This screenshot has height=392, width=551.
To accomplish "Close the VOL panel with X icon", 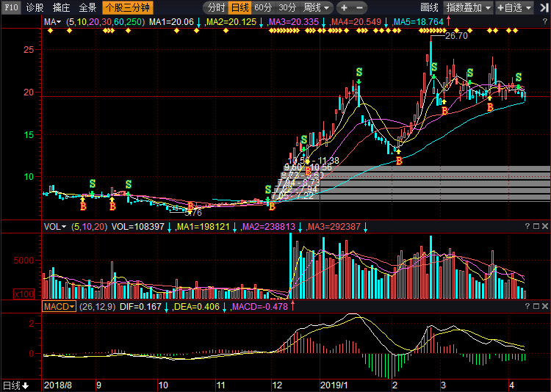I will [544, 226].
